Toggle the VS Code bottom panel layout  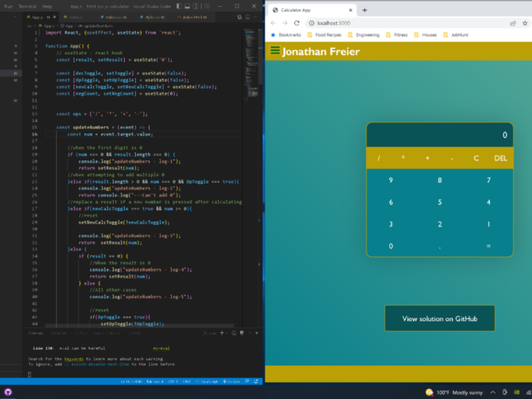(187, 6)
